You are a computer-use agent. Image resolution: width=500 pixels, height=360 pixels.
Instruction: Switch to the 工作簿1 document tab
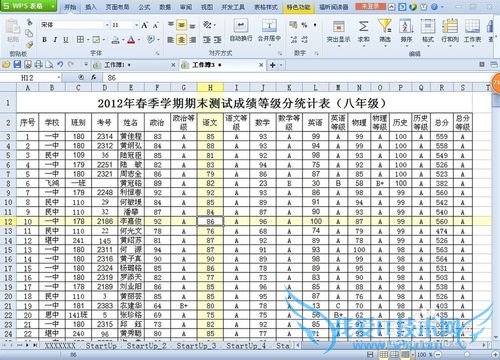[x=133, y=65]
